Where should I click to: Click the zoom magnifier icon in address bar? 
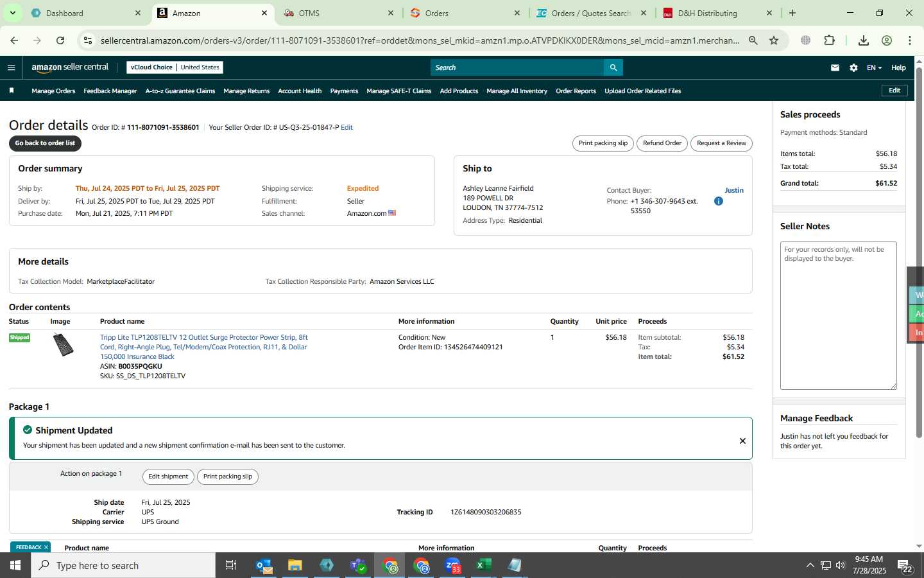(753, 40)
